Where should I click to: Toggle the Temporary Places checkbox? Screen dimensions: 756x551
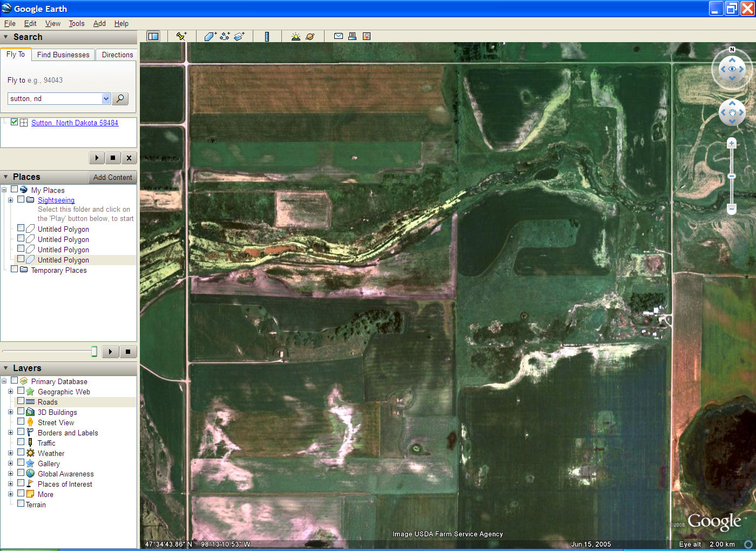[15, 270]
